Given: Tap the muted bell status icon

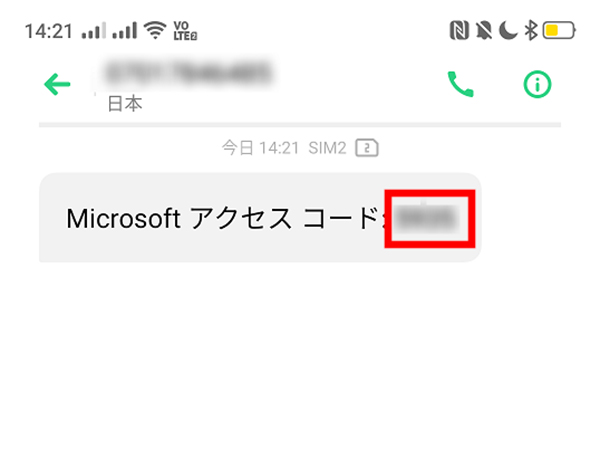Looking at the screenshot, I should pyautogui.click(x=484, y=31).
